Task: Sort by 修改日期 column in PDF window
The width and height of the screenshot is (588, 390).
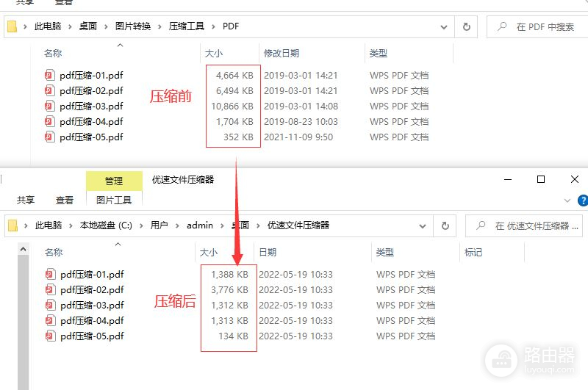Action: click(x=282, y=54)
